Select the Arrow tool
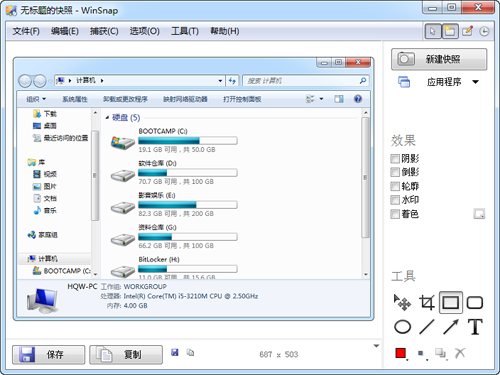500x375 pixels. point(451,327)
